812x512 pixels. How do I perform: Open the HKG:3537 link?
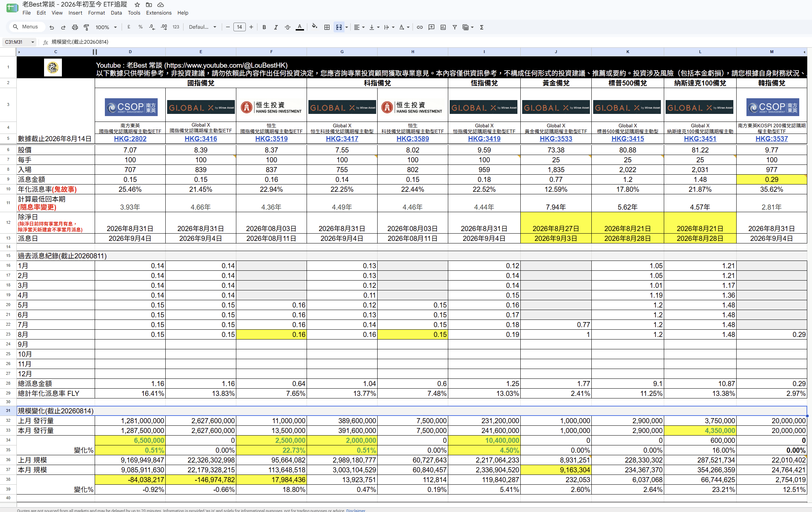(x=772, y=139)
